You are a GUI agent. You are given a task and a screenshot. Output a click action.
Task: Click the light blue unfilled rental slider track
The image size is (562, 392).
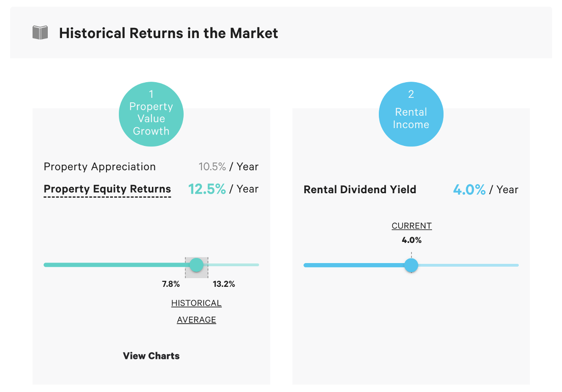point(468,265)
